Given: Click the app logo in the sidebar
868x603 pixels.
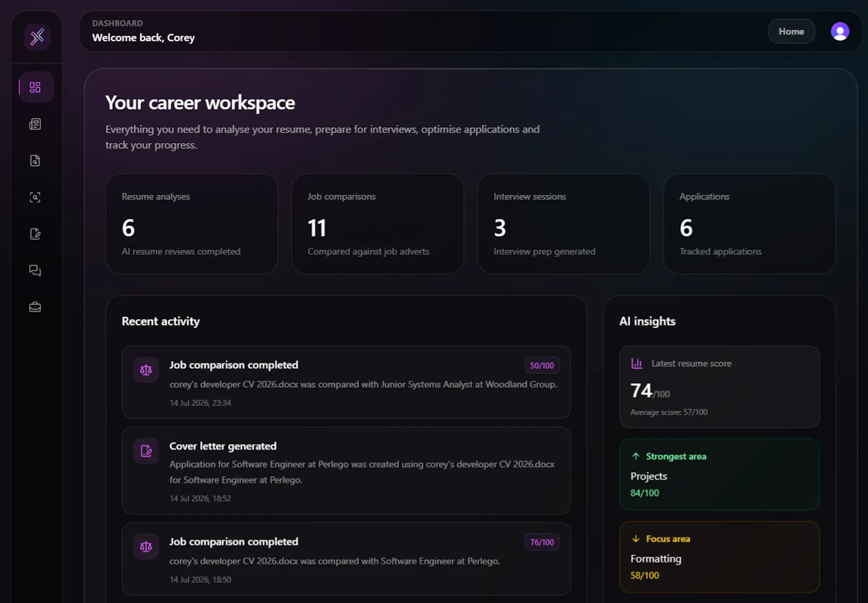Looking at the screenshot, I should tap(37, 37).
